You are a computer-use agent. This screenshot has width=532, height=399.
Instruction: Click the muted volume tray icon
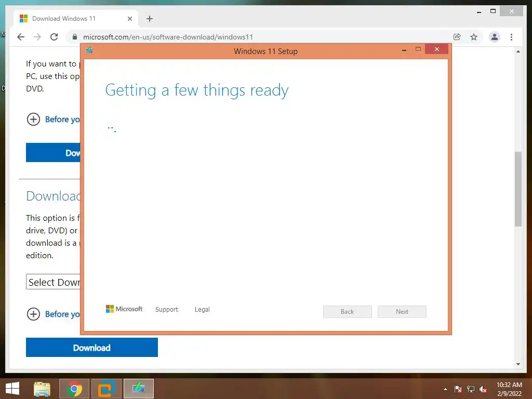483,389
